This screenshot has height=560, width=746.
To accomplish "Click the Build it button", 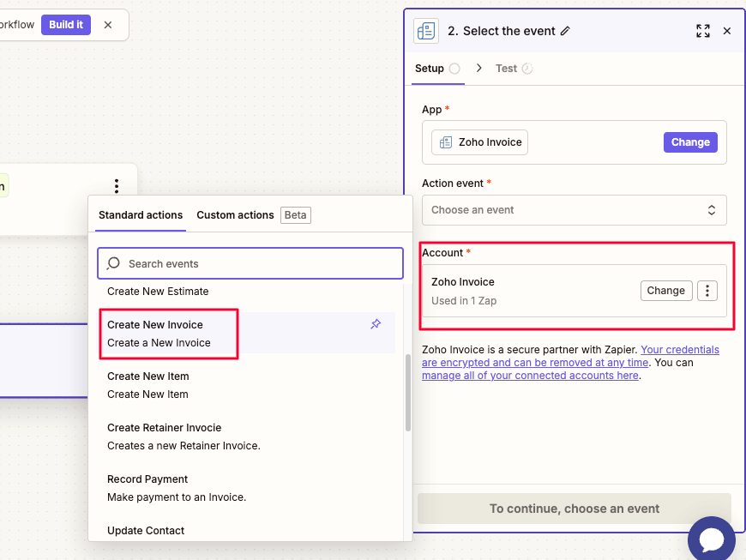I will 65,25.
